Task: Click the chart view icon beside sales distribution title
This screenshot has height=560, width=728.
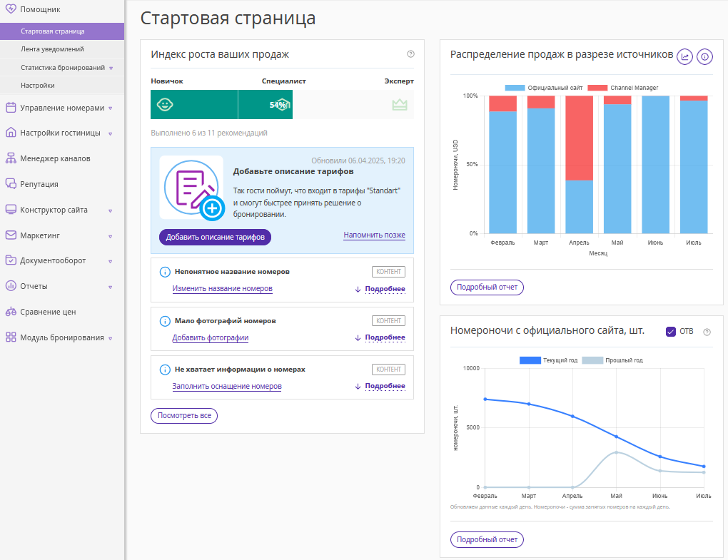Action: point(684,56)
